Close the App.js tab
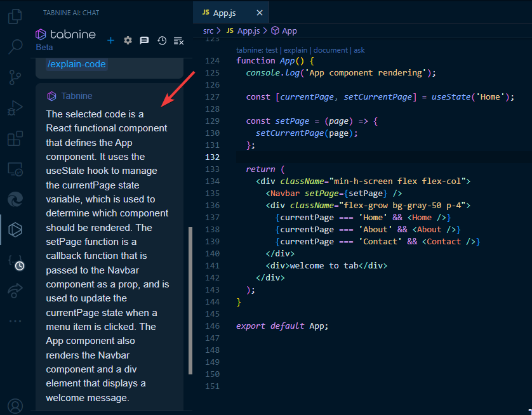The width and height of the screenshot is (532, 415). pyautogui.click(x=260, y=13)
